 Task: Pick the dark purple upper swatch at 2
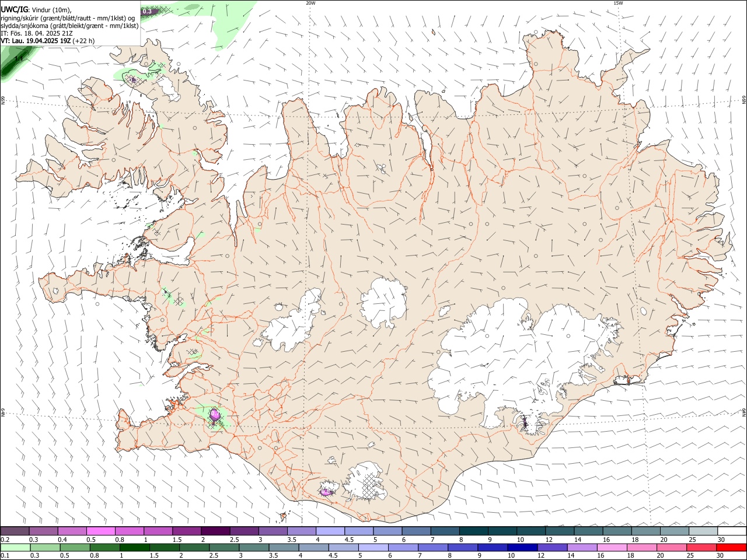215,531
